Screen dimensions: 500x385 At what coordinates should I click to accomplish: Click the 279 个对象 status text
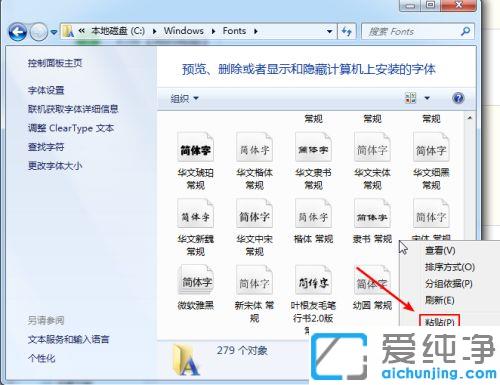point(242,350)
